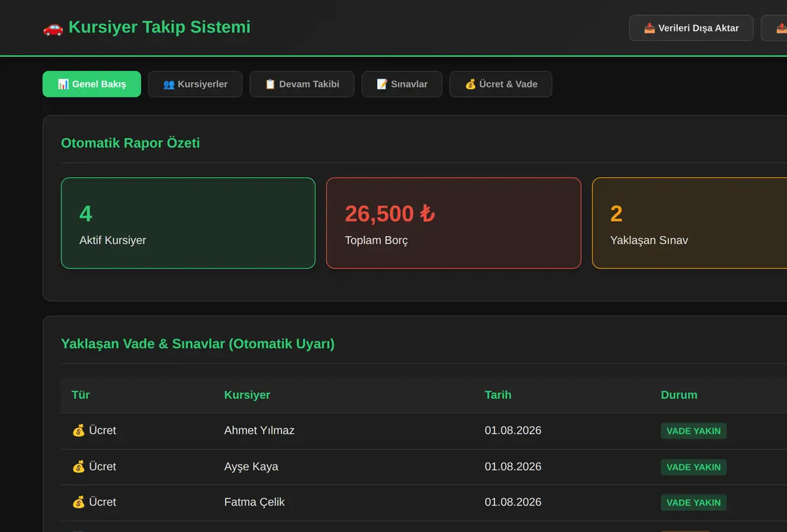Click the VADE YAKIN badge for Ahmet Yılmaz
Screen dimensions: 787x532
(x=694, y=431)
